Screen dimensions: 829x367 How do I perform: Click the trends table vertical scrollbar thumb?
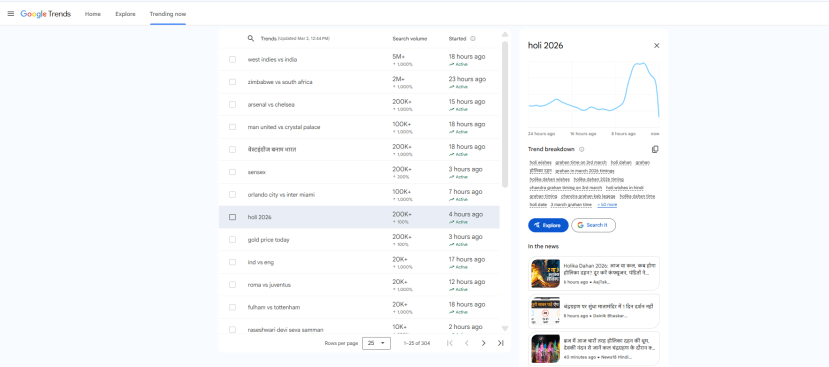click(x=505, y=114)
